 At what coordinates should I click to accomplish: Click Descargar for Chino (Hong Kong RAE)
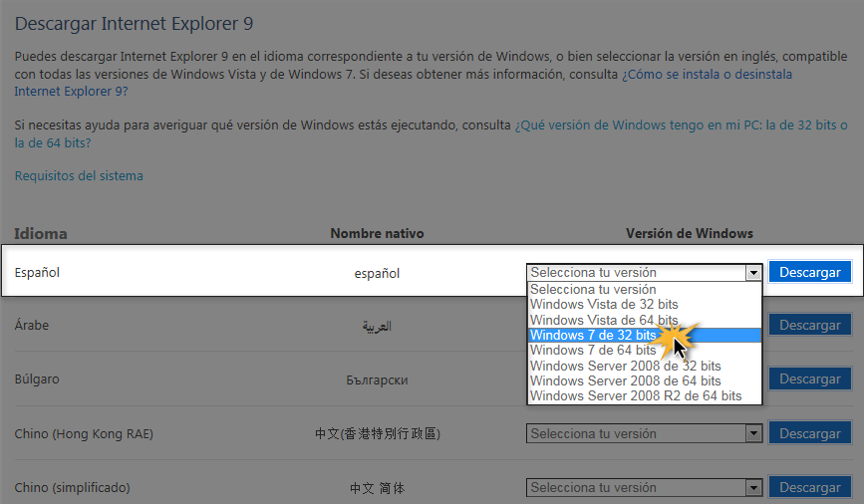click(810, 433)
